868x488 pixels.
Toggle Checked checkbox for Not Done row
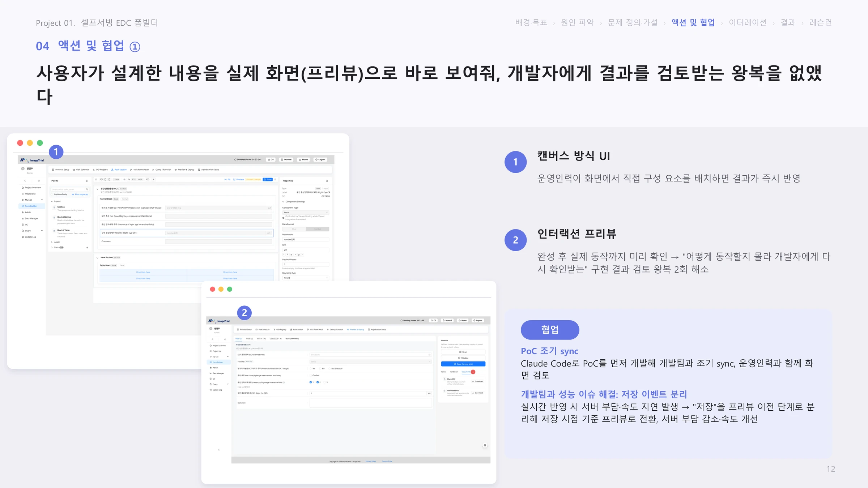click(311, 376)
